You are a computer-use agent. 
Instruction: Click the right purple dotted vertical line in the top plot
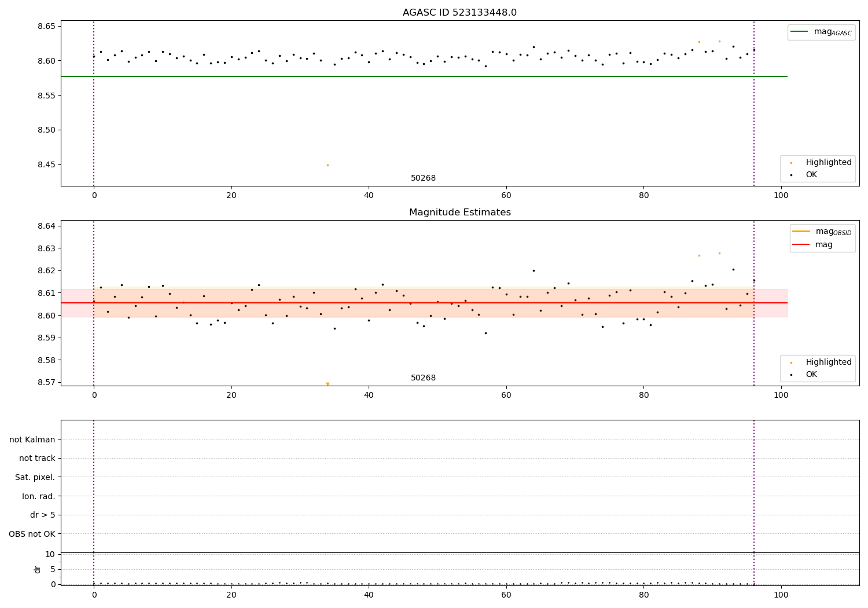[x=754, y=103]
